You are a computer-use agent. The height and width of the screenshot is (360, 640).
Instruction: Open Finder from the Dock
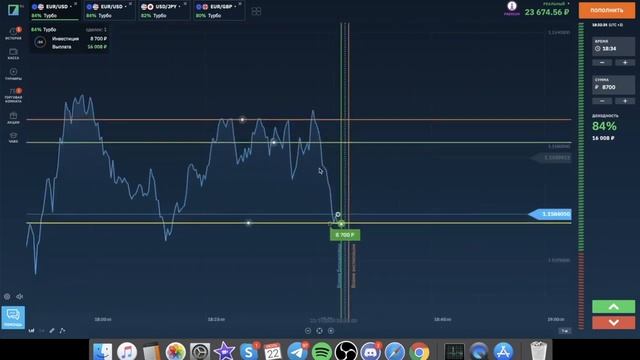102,351
